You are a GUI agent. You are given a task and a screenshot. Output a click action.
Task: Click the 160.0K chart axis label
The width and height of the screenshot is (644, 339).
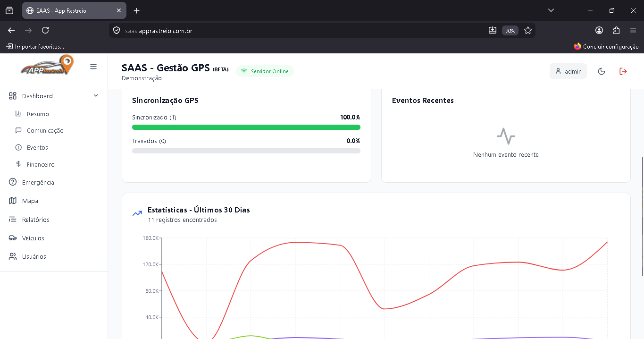coord(151,238)
